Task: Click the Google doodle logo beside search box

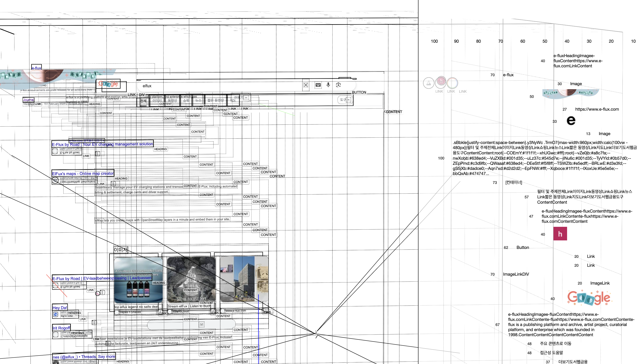Action: pos(108,84)
